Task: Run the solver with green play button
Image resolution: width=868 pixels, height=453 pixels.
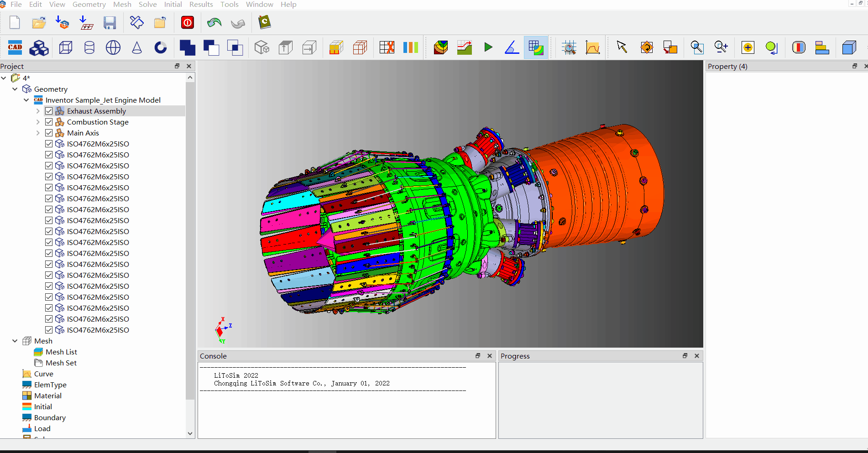Action: (488, 47)
